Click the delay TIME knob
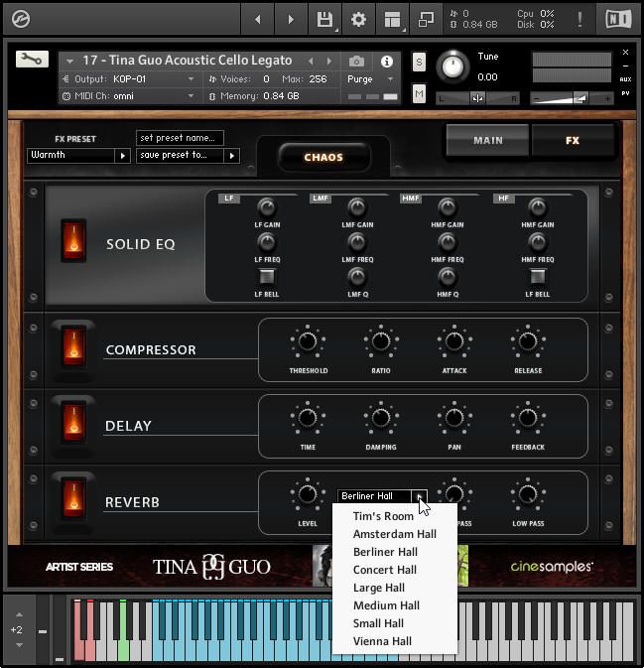The width and height of the screenshot is (644, 668). (308, 418)
